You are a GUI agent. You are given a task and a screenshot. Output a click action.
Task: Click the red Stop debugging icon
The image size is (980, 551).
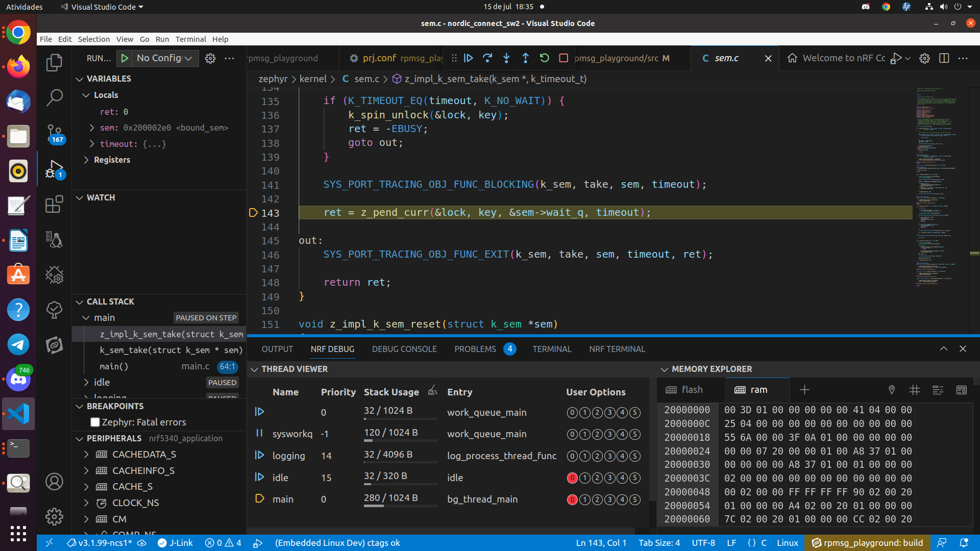(563, 58)
